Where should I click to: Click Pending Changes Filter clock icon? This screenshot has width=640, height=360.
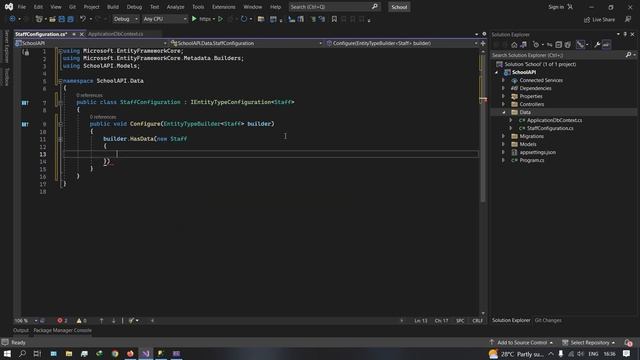[x=536, y=45]
